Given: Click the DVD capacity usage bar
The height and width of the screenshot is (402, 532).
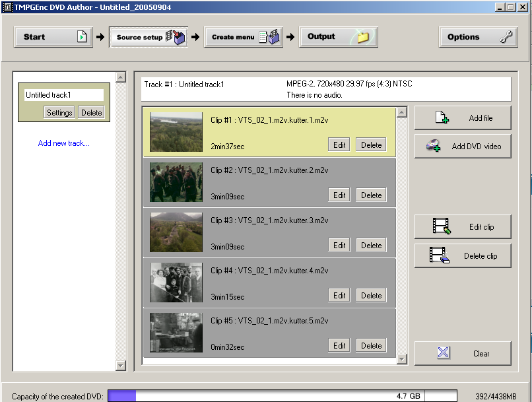Looking at the screenshot, I should (x=283, y=396).
